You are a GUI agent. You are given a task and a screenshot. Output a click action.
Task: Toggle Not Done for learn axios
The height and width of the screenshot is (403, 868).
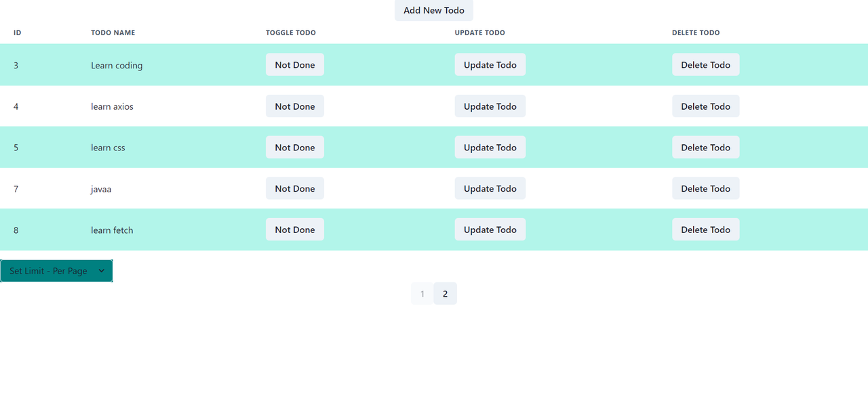295,106
